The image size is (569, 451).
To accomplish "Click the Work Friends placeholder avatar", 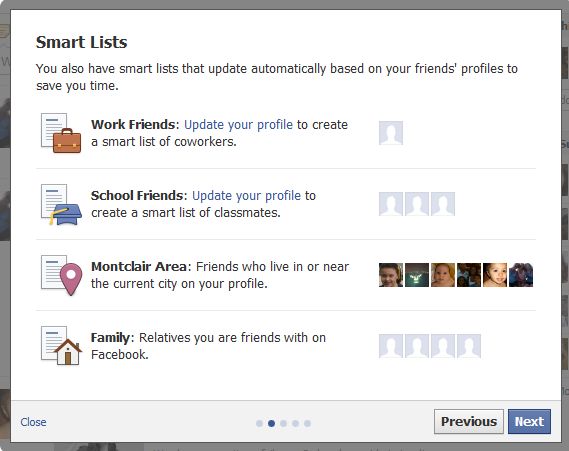I will (x=391, y=133).
